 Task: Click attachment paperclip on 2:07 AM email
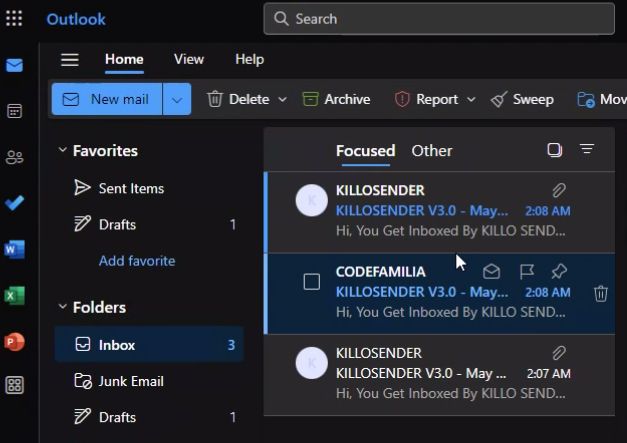[x=559, y=353]
